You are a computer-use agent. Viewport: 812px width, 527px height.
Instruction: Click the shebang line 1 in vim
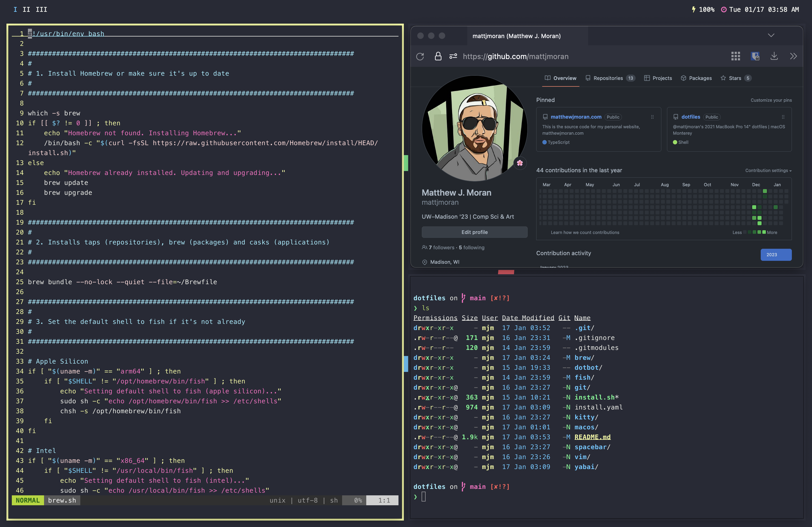66,34
